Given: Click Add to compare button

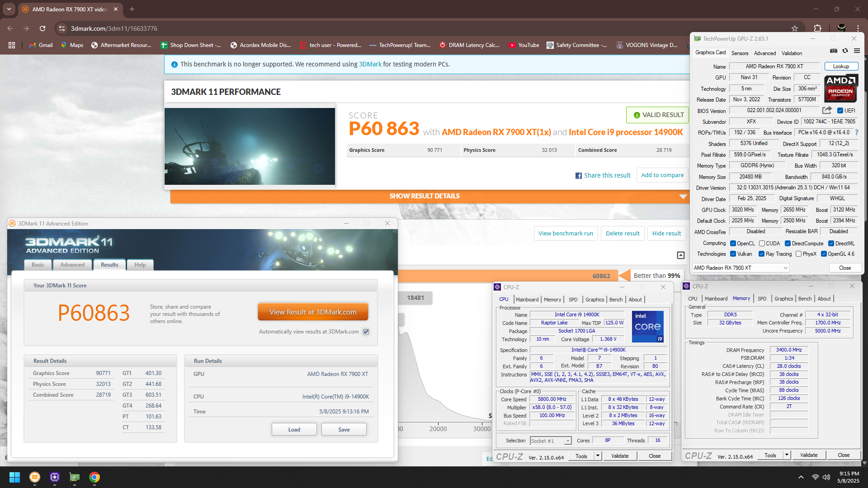Looking at the screenshot, I should (662, 175).
